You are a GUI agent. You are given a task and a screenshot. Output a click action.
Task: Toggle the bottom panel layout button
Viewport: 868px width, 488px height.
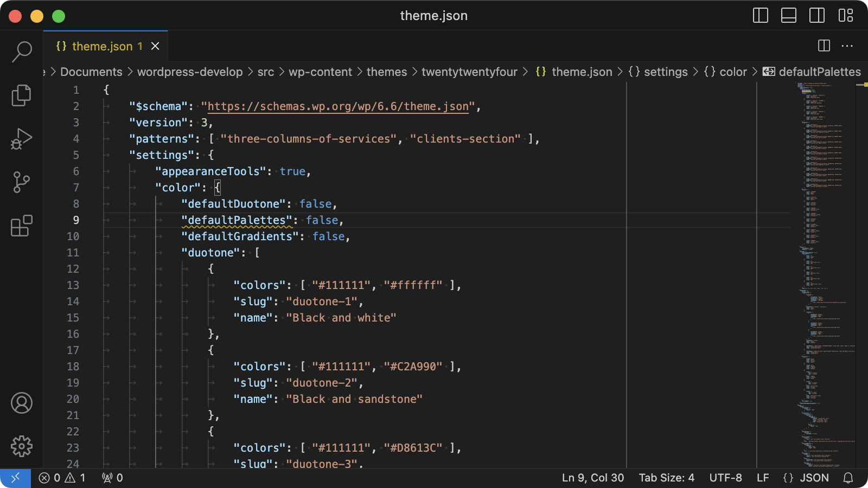pos(789,16)
